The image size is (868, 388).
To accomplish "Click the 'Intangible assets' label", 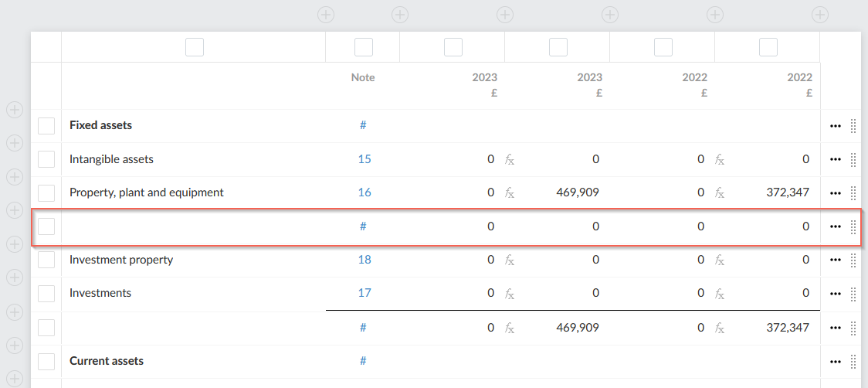I will point(111,160).
